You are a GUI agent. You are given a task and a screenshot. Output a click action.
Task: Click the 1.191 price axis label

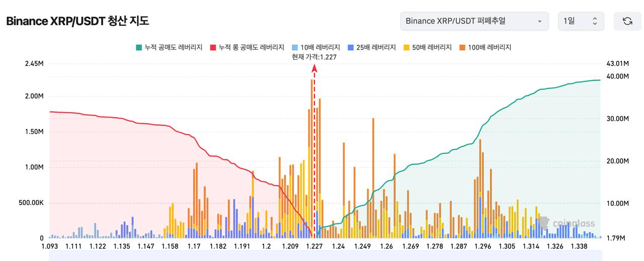pos(243,246)
